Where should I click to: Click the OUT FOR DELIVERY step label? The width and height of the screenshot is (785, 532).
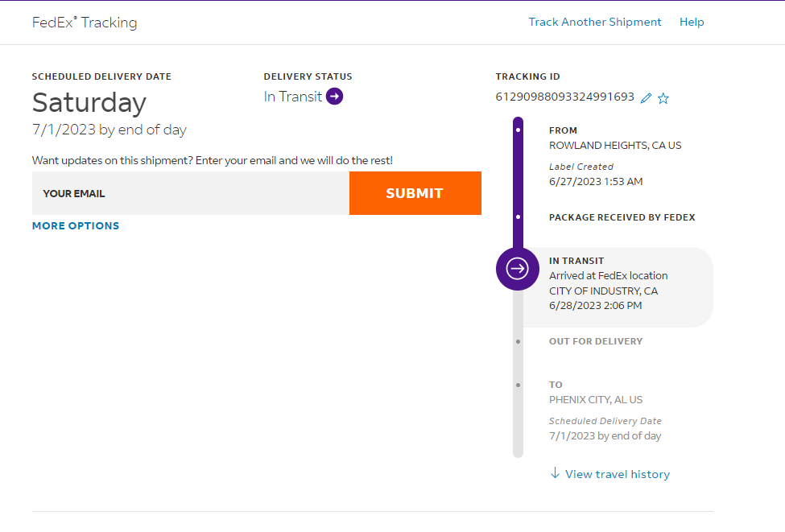[x=596, y=341]
